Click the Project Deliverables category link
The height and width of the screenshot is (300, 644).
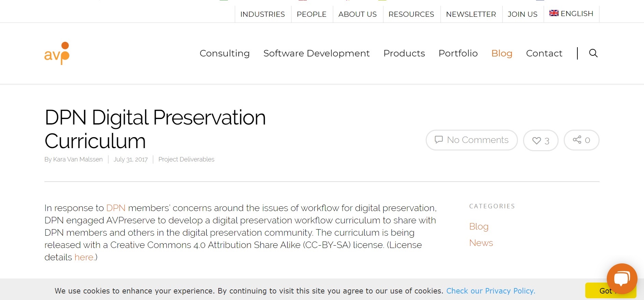(x=186, y=159)
